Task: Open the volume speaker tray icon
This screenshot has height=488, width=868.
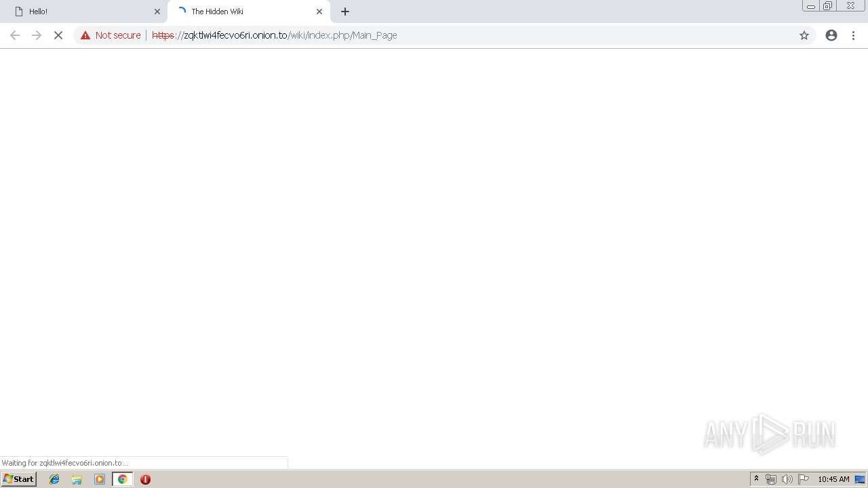Action: (787, 479)
